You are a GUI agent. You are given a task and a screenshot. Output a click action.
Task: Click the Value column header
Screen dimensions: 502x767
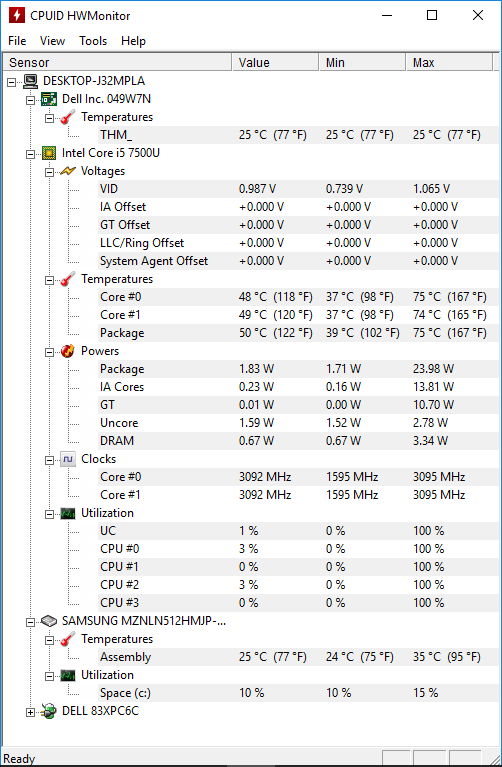point(274,63)
